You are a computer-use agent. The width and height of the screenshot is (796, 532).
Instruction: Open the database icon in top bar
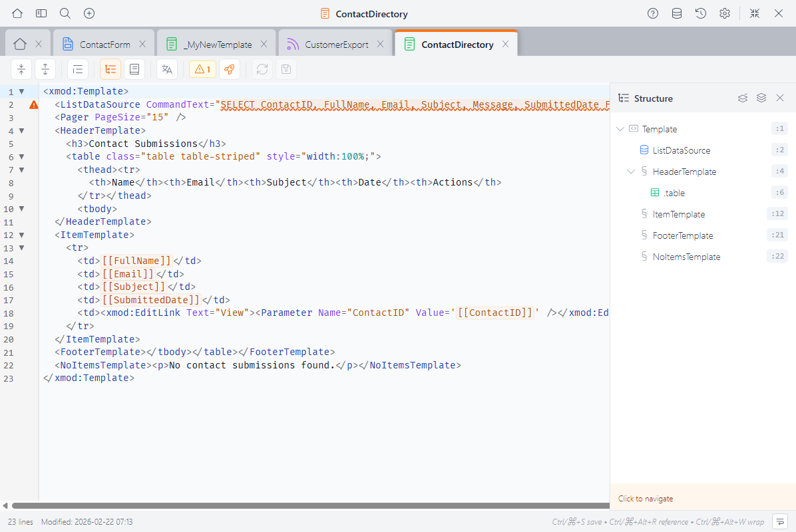tap(677, 14)
